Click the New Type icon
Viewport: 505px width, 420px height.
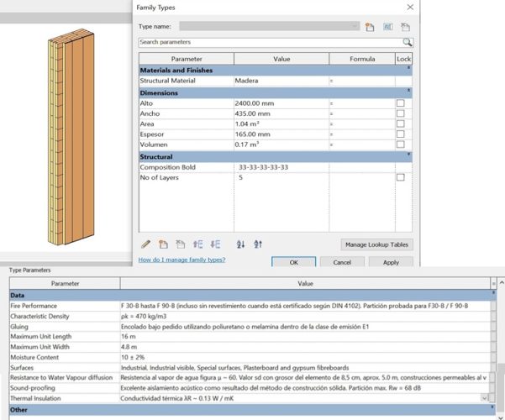pyautogui.click(x=370, y=27)
